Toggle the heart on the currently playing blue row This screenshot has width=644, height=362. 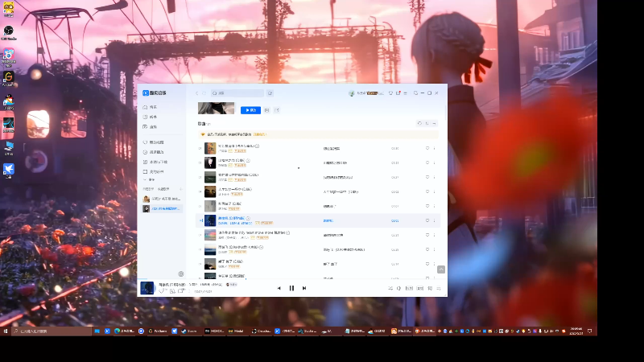coord(427,220)
